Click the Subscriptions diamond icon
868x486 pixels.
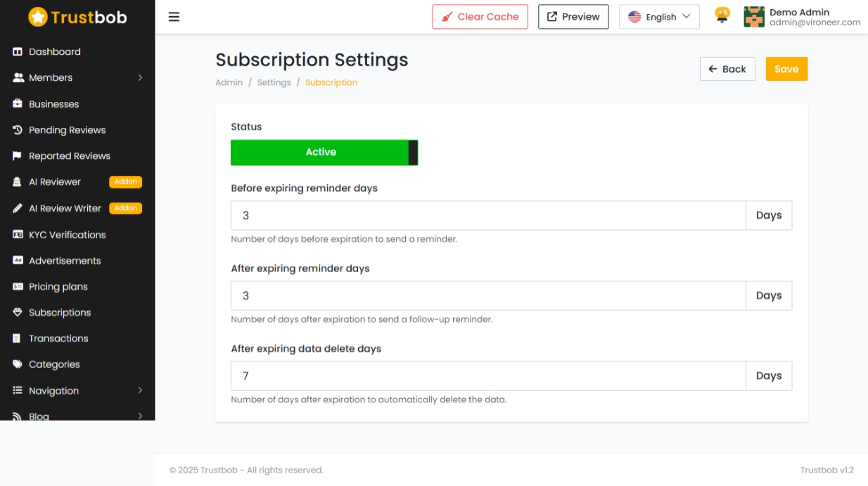[x=18, y=312]
